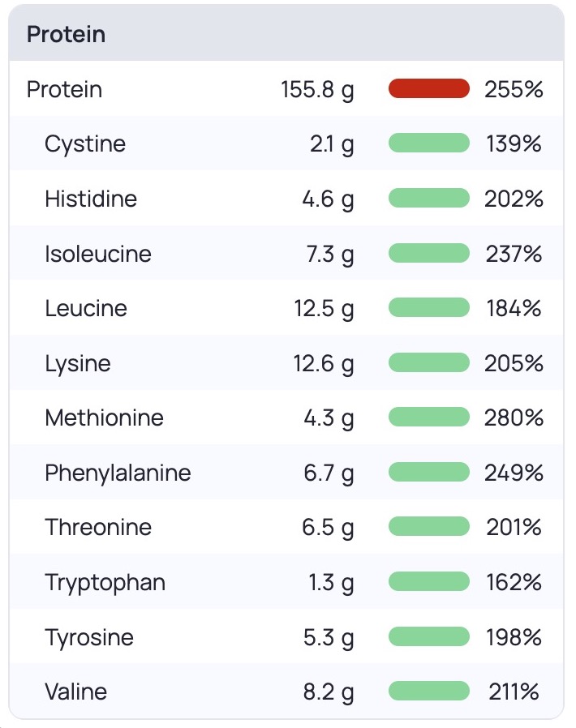Click the Protein 155.8 g total amount
Image resolution: width=576 pixels, height=728 pixels.
[x=317, y=89]
